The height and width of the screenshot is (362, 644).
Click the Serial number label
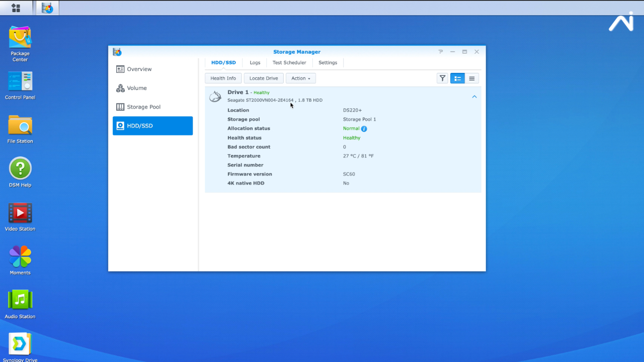245,165
